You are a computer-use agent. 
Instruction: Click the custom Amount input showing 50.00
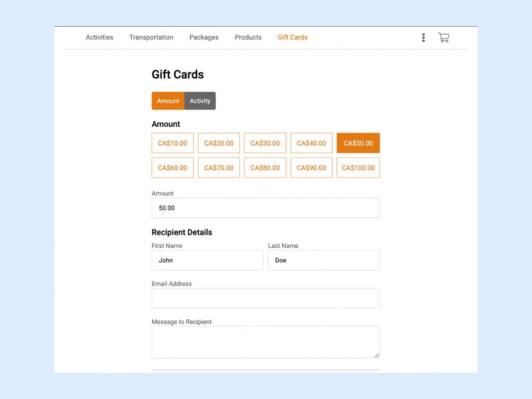266,208
